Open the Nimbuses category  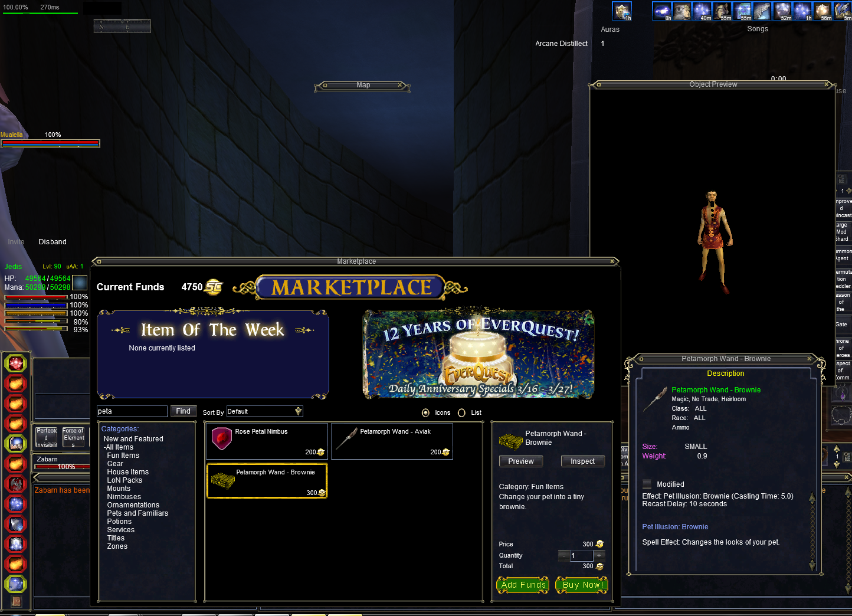(x=124, y=497)
